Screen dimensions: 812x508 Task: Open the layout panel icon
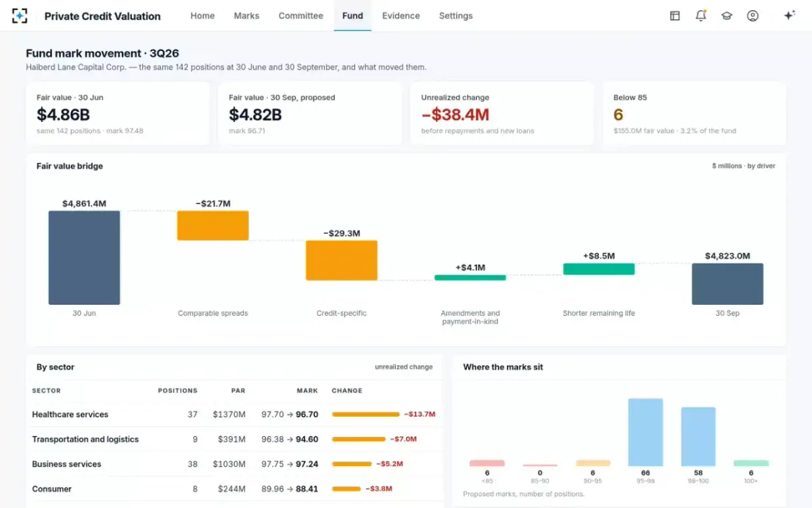675,16
